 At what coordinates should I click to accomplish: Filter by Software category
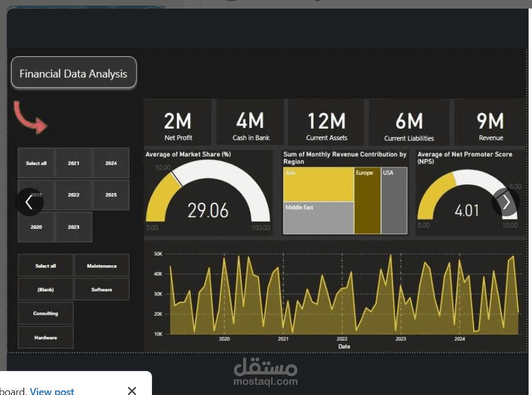point(102,290)
